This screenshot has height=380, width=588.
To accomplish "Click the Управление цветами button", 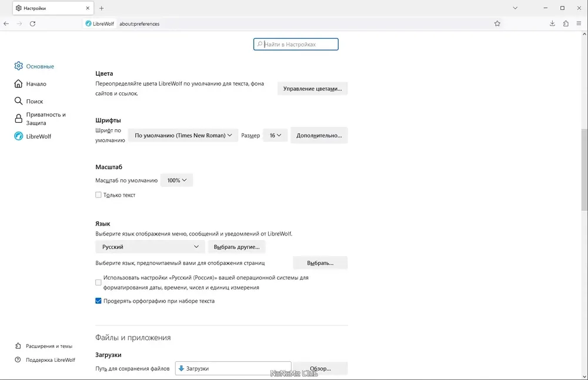I will coord(312,89).
